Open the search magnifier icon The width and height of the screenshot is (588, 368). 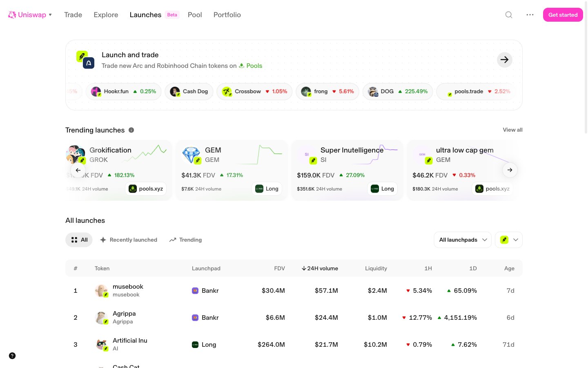509,15
